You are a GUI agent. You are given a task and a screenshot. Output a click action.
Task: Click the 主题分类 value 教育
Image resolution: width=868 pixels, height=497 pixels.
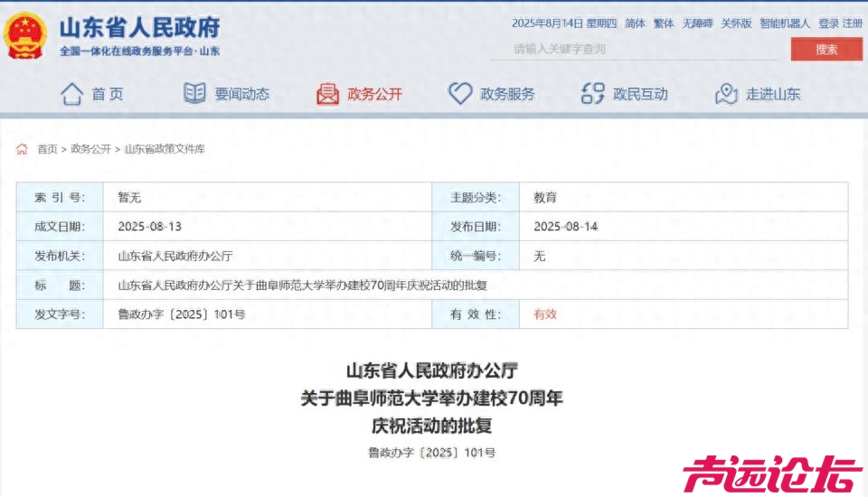coord(545,198)
